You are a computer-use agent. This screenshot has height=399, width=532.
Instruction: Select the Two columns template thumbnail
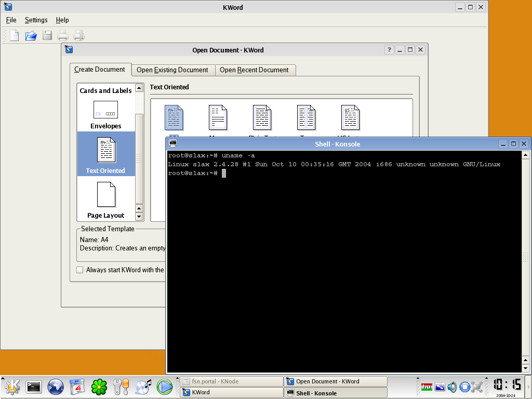click(x=306, y=117)
